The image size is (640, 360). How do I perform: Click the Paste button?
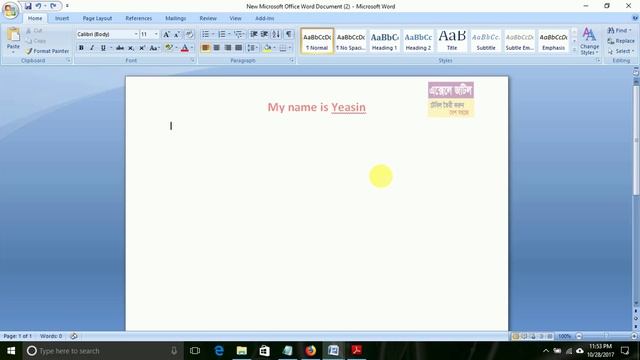point(13,40)
